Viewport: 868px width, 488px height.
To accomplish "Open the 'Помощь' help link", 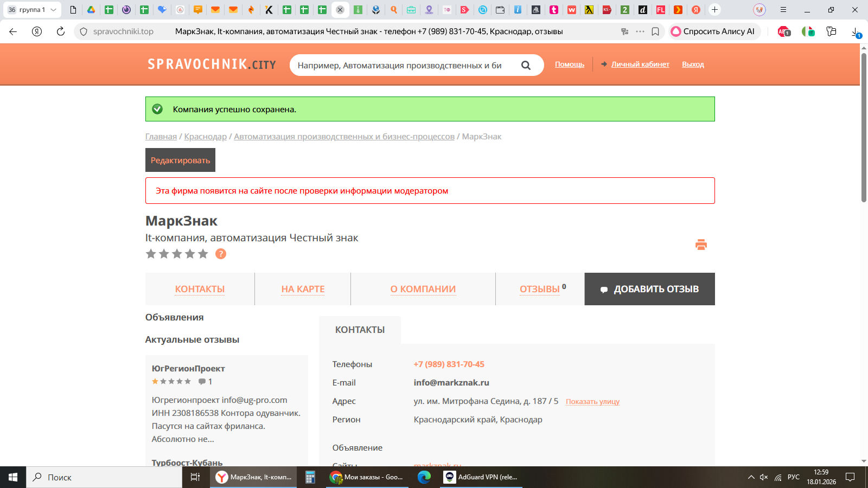I will [x=570, y=64].
